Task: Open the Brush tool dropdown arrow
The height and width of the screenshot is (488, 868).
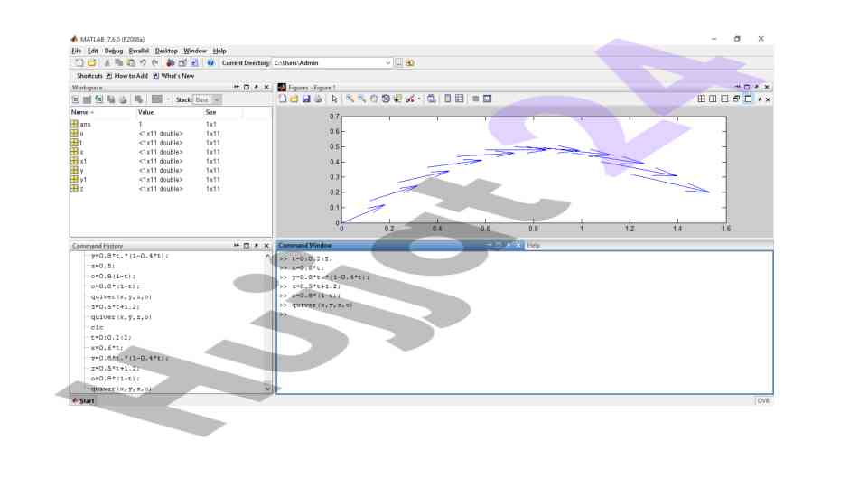Action: (x=420, y=99)
